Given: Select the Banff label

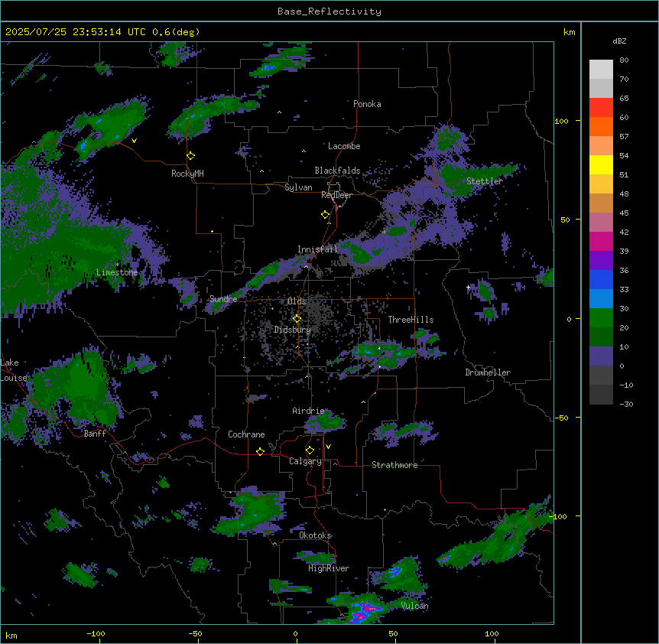Looking at the screenshot, I should [x=95, y=434].
